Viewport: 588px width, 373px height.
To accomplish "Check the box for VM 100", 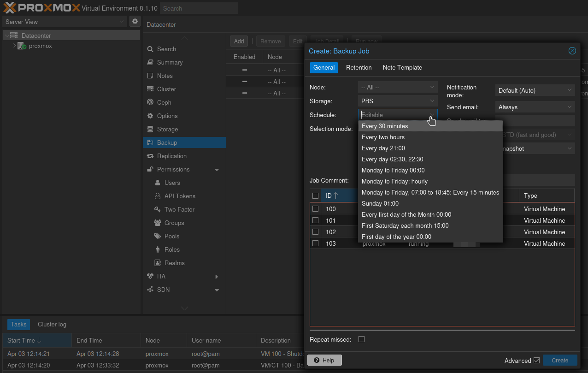I will (316, 209).
